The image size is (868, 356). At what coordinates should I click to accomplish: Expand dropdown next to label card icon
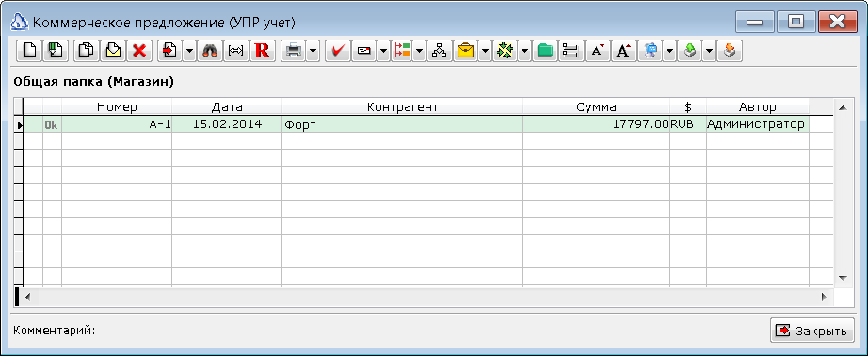[383, 51]
